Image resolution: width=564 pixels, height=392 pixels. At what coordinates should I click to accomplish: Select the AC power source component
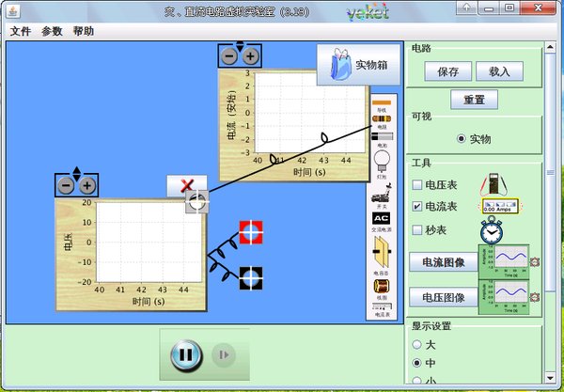click(x=382, y=218)
